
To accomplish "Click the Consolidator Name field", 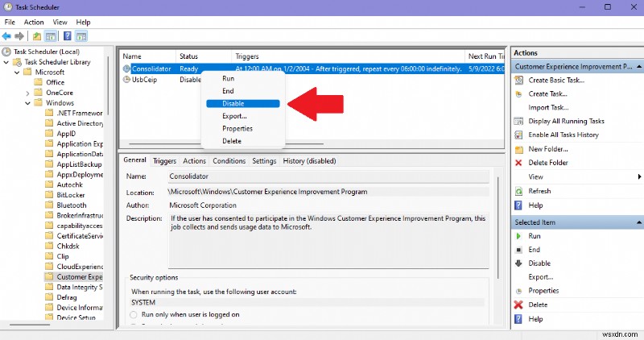I will [x=328, y=176].
